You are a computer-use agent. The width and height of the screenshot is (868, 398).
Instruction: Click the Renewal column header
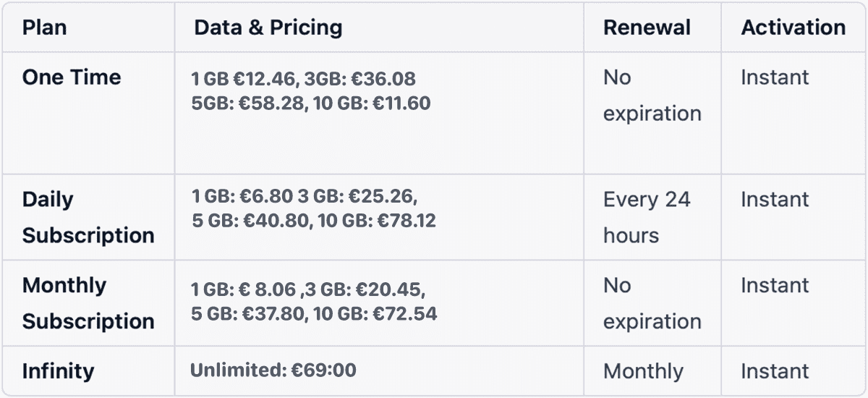coord(647,27)
